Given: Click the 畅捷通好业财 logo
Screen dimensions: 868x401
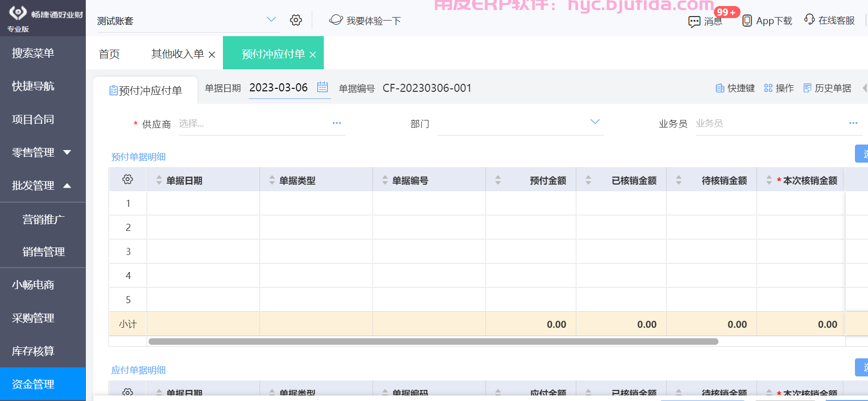Looking at the screenshot, I should coord(45,14).
